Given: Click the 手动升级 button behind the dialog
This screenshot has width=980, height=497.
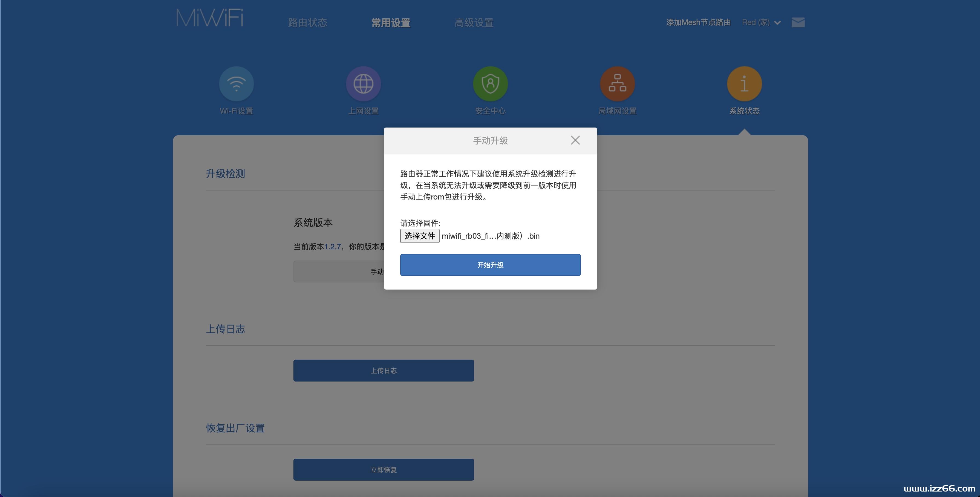Looking at the screenshot, I should point(339,271).
